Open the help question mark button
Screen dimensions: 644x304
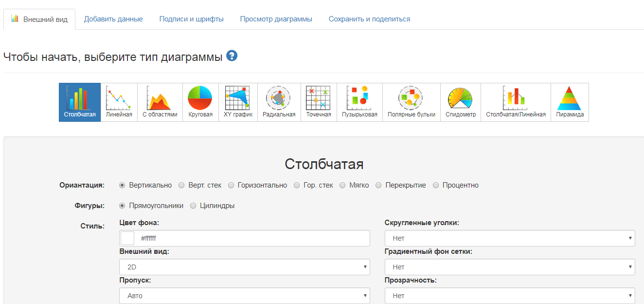click(x=232, y=56)
